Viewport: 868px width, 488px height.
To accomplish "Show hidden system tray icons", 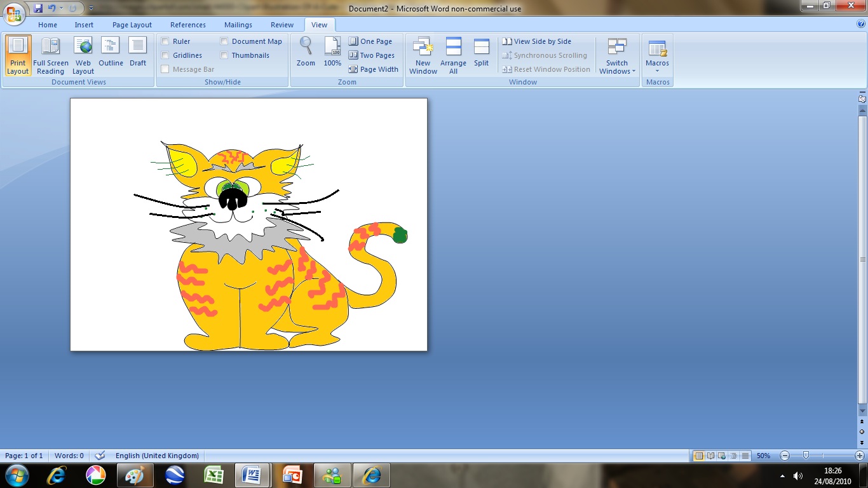I will (782, 476).
